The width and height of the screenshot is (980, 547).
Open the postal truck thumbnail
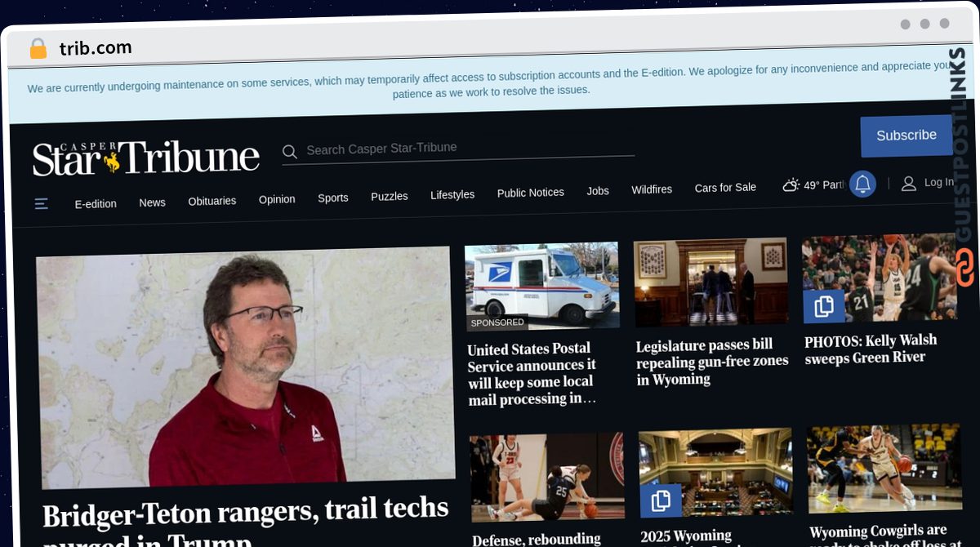pyautogui.click(x=541, y=286)
